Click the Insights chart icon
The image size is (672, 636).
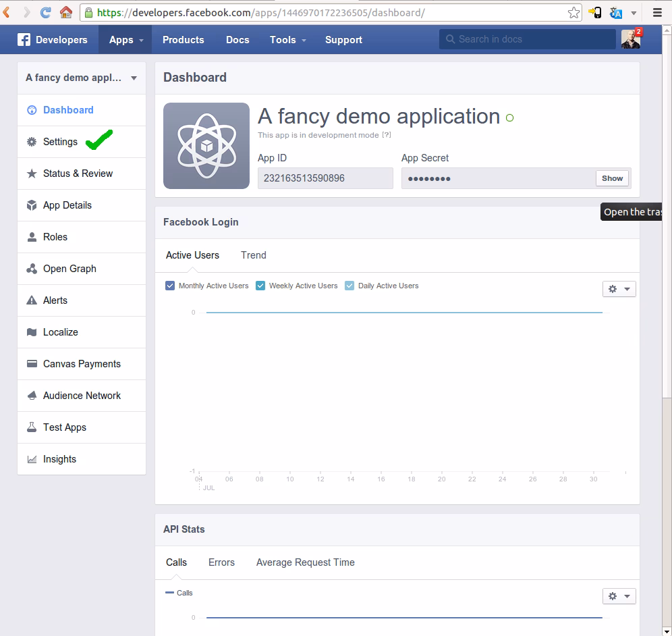32,459
